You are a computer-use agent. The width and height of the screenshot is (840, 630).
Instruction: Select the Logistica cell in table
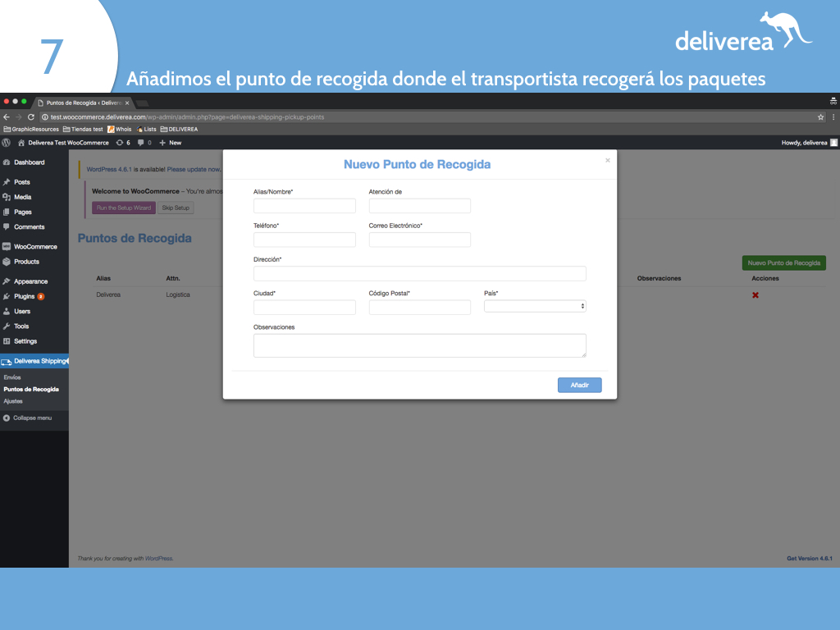[178, 294]
